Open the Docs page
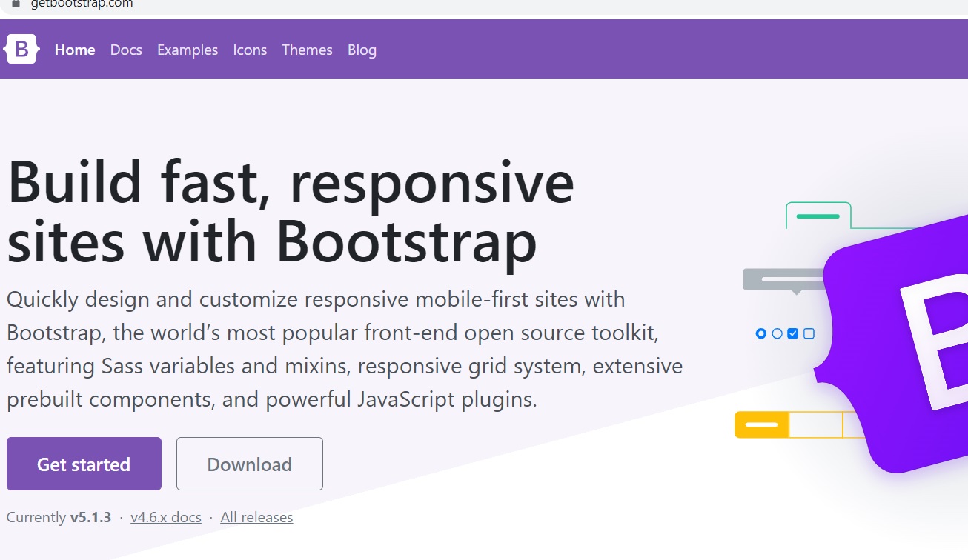 pos(126,50)
